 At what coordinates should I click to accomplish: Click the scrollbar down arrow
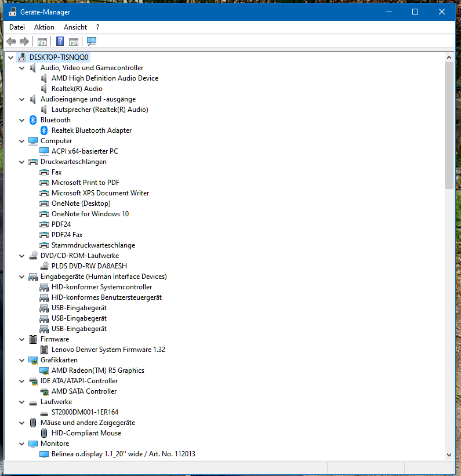pyautogui.click(x=449, y=455)
